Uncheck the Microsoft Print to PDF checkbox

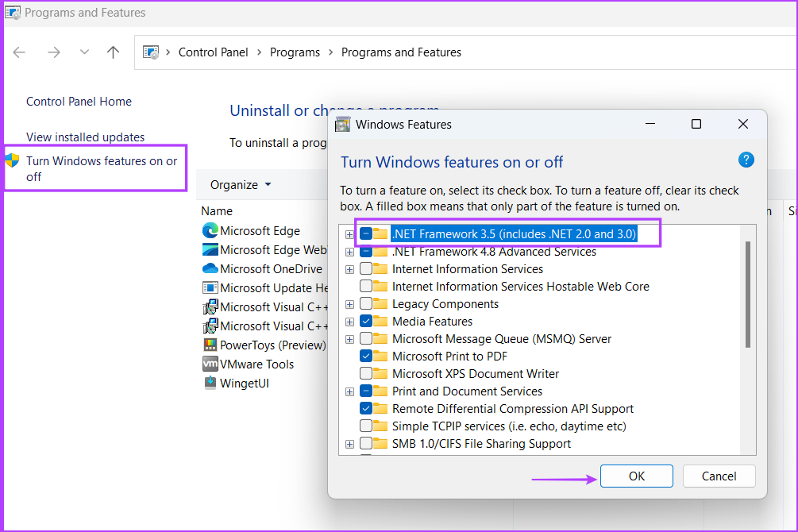(x=365, y=356)
